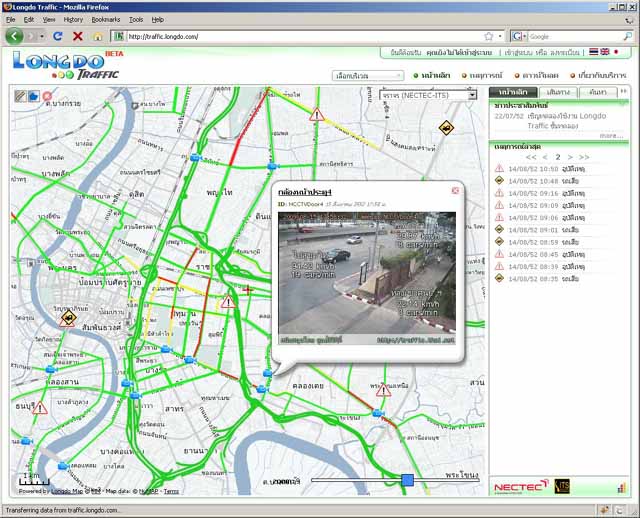This screenshot has height=518, width=640.
Task: Open the bar chart icon in sidebar footer
Action: [x=622, y=487]
